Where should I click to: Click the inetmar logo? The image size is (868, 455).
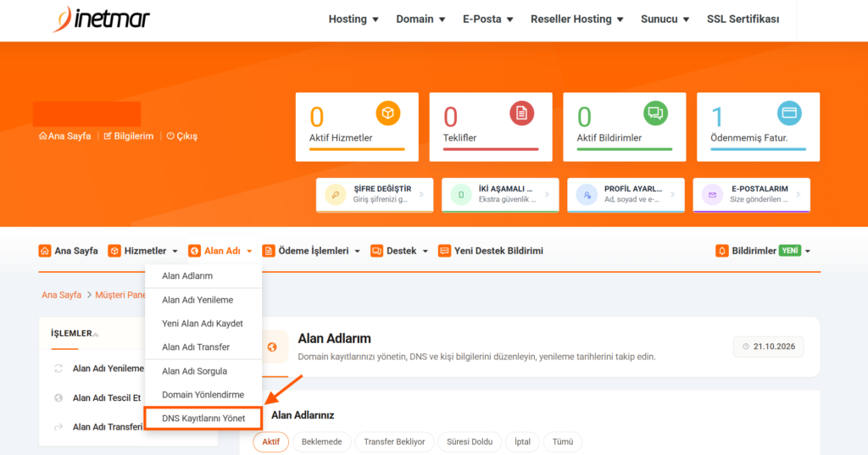pyautogui.click(x=102, y=19)
